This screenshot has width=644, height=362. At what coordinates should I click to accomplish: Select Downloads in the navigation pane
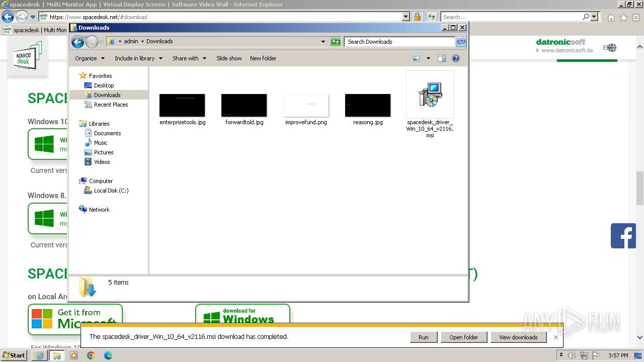tap(107, 95)
